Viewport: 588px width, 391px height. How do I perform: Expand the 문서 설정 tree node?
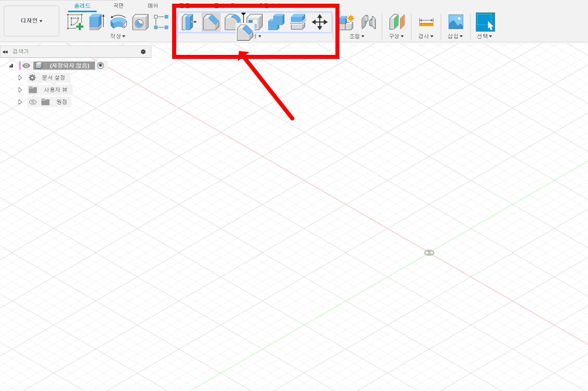click(x=20, y=78)
